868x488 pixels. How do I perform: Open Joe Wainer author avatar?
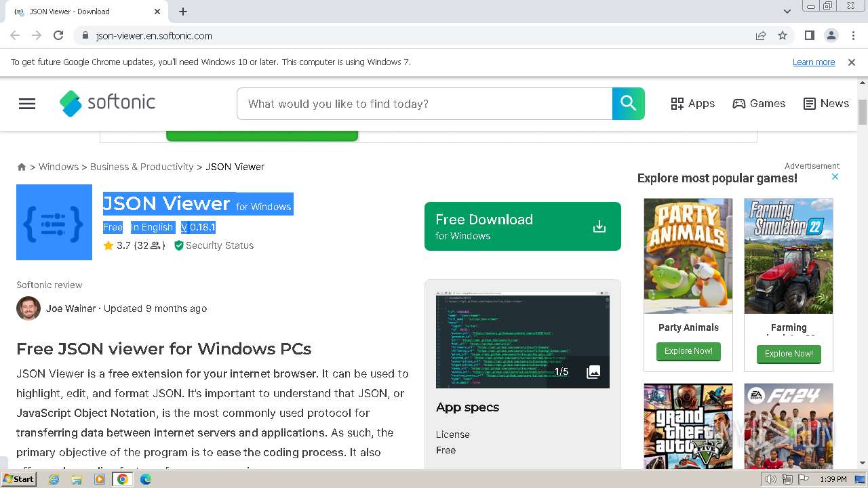pyautogui.click(x=28, y=308)
